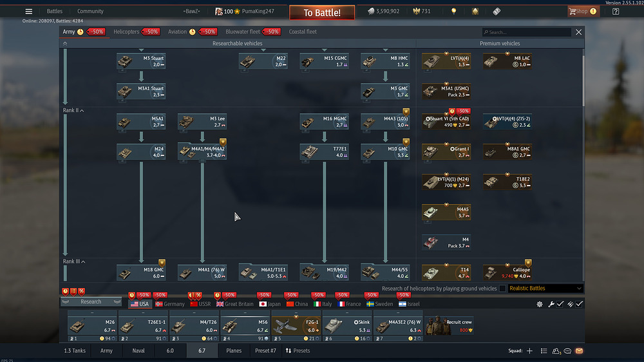Screen dimensions: 644x362
Task: Click the ammunition auto-refill icon
Action: tap(570, 304)
